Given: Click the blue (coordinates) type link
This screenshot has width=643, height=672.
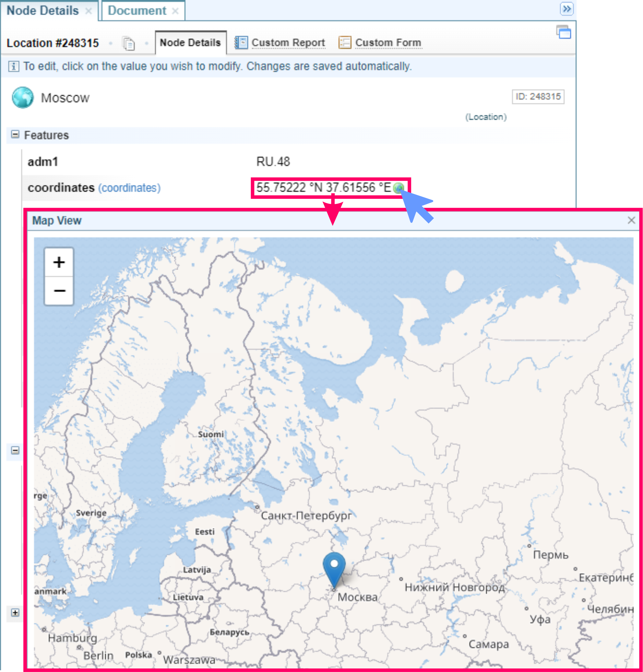Looking at the screenshot, I should (129, 188).
